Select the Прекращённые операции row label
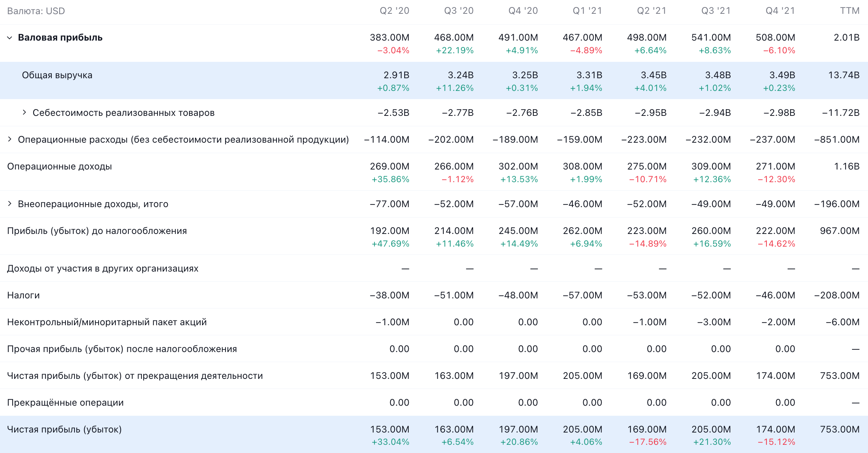 pos(65,403)
